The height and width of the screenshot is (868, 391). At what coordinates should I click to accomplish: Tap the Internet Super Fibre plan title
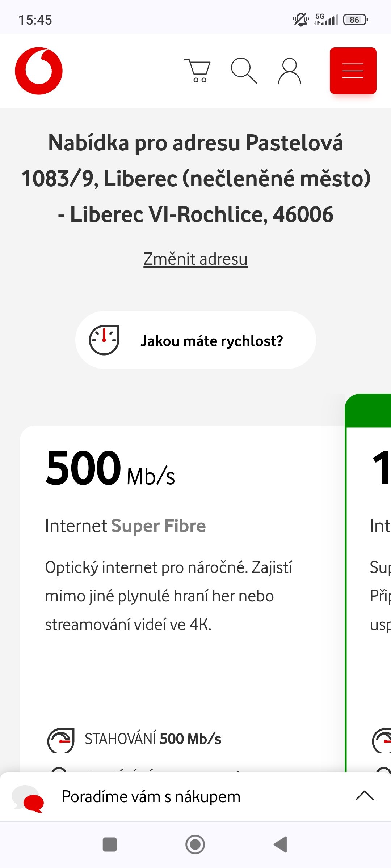pyautogui.click(x=125, y=526)
